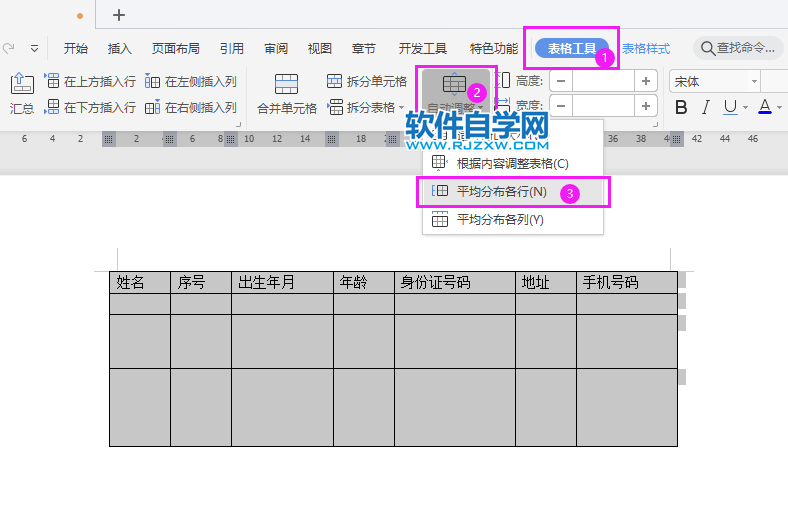The height and width of the screenshot is (513, 788).
Task: Apply bold with the B icon
Action: coord(681,107)
